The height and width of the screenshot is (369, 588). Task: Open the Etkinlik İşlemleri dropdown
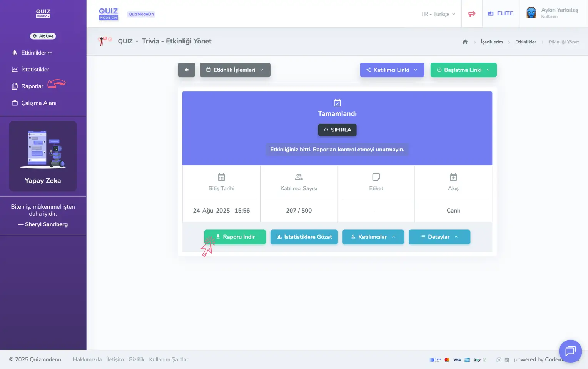pos(235,70)
